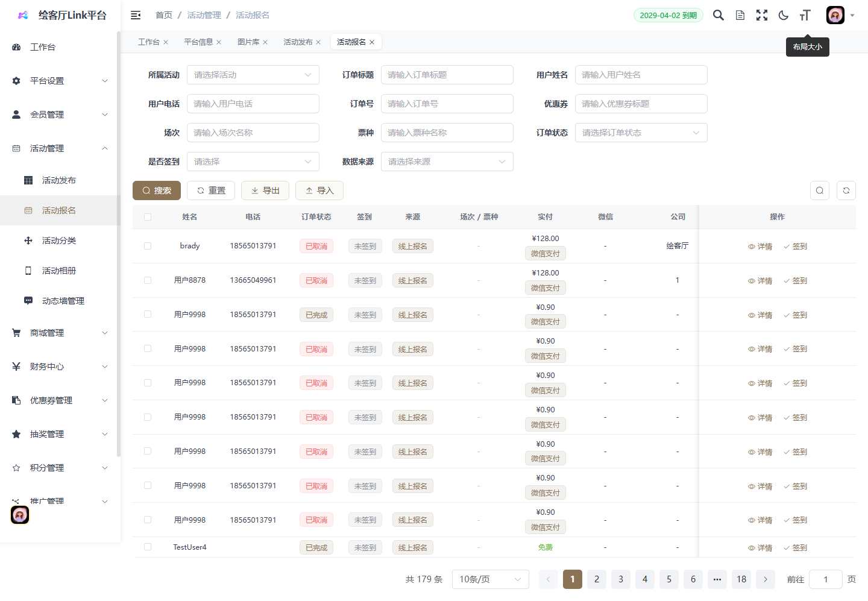Check the TestUser4 row checkbox

click(x=148, y=547)
